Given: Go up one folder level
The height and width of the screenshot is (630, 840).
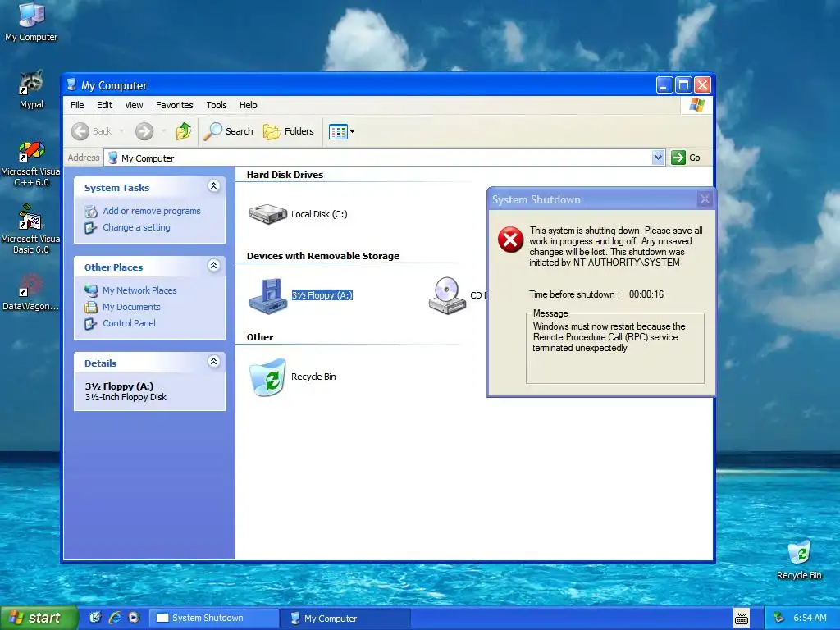Looking at the screenshot, I should 183,131.
